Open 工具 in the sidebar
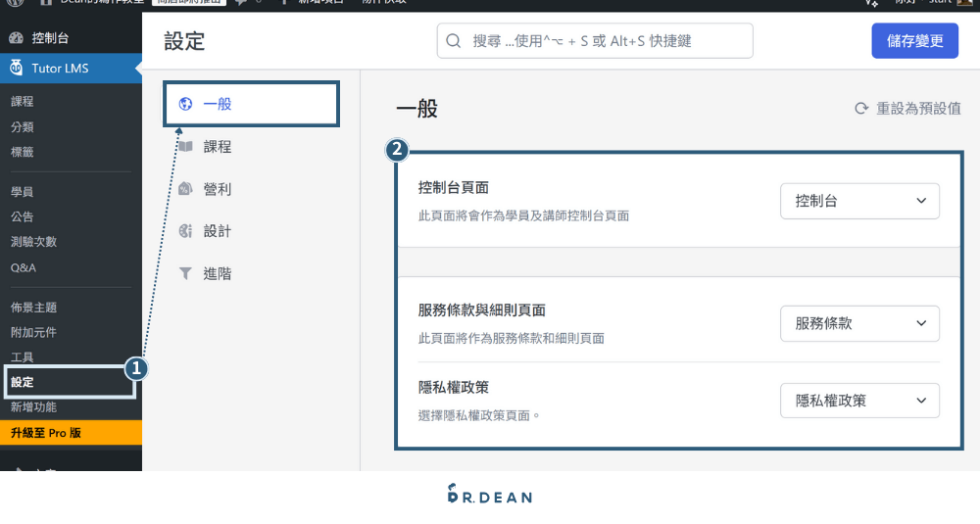The height and width of the screenshot is (524, 980). (x=22, y=357)
